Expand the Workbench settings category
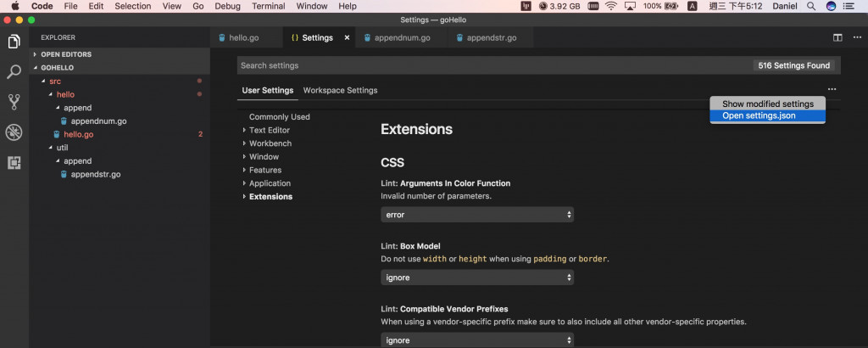Viewport: 868px width, 348px height. (270, 143)
